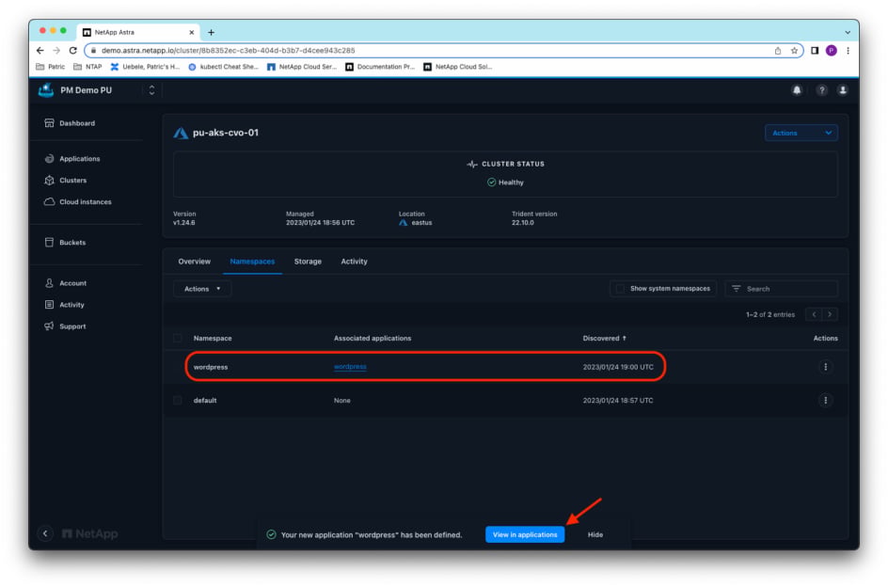This screenshot has height=588, width=888.
Task: Click the share icon in the address bar
Action: [778, 51]
